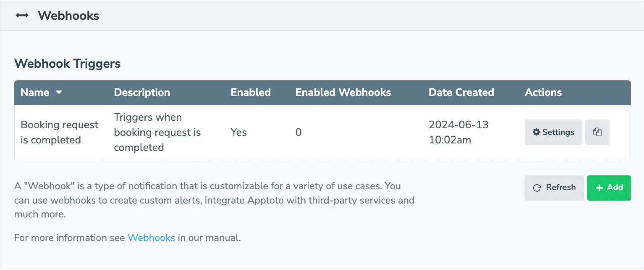Click the Enabled Webhooks count showing 0
Viewport: 644px width, 270px height.
coord(298,132)
